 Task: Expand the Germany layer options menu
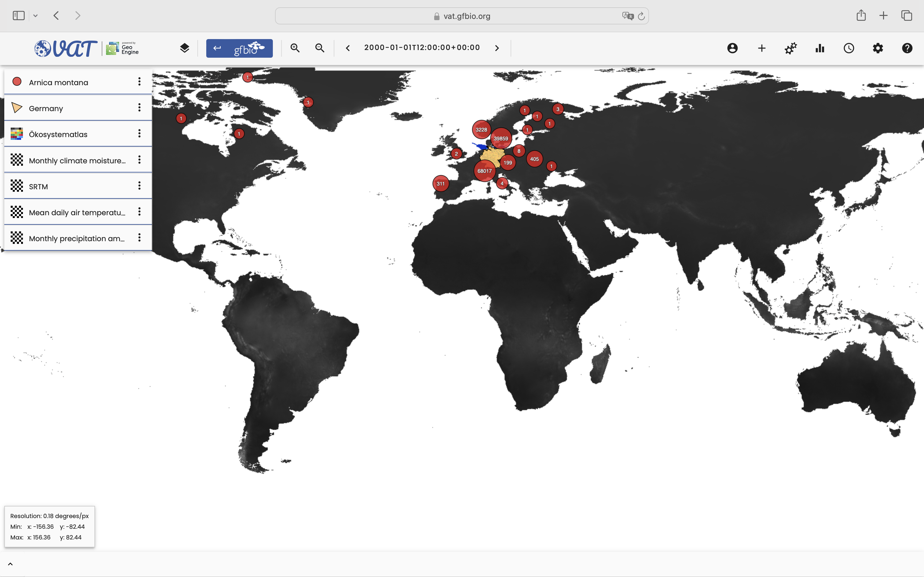coord(138,107)
